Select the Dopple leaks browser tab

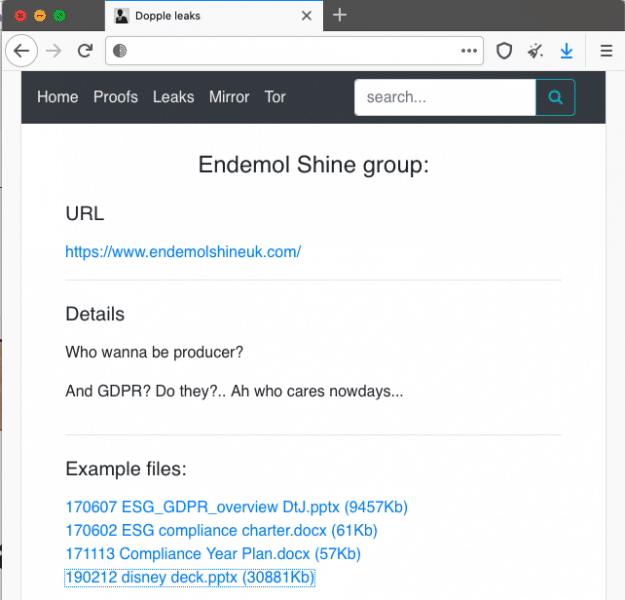point(214,16)
